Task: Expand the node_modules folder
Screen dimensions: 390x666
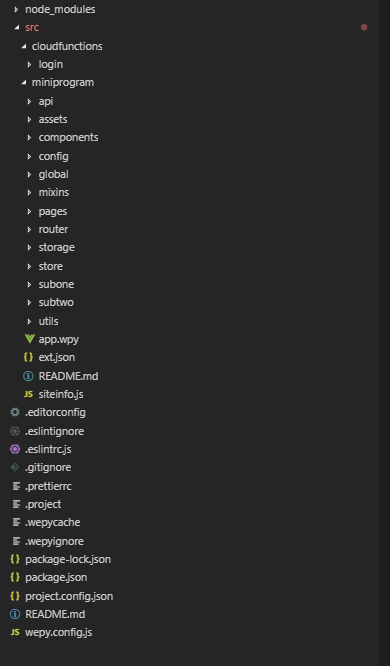Action: pyautogui.click(x=17, y=9)
